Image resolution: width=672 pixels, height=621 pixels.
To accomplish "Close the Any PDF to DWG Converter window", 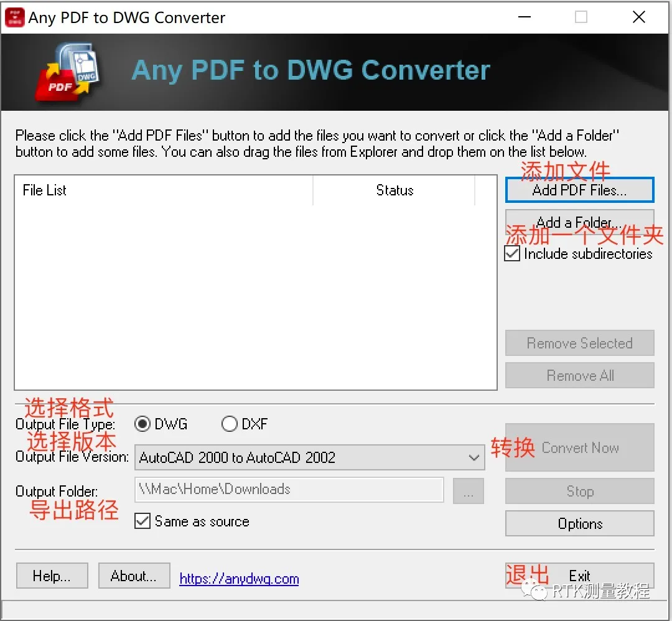I will pyautogui.click(x=638, y=17).
